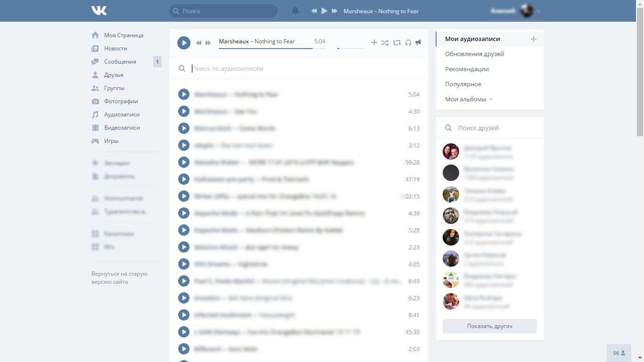Click the plus add icon in player controls
The width and height of the screenshot is (644, 362).
coord(374,42)
